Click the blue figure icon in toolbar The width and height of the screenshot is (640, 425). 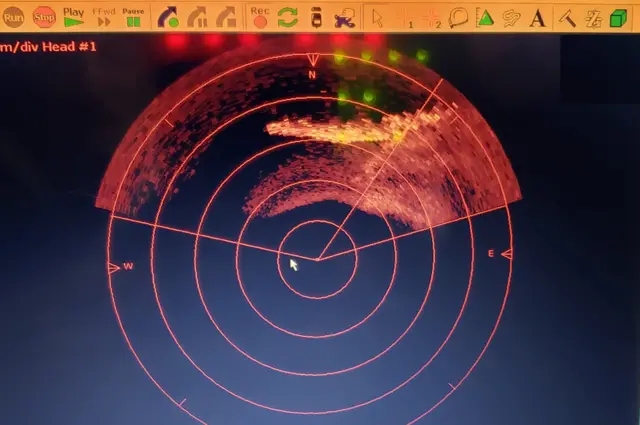click(344, 17)
